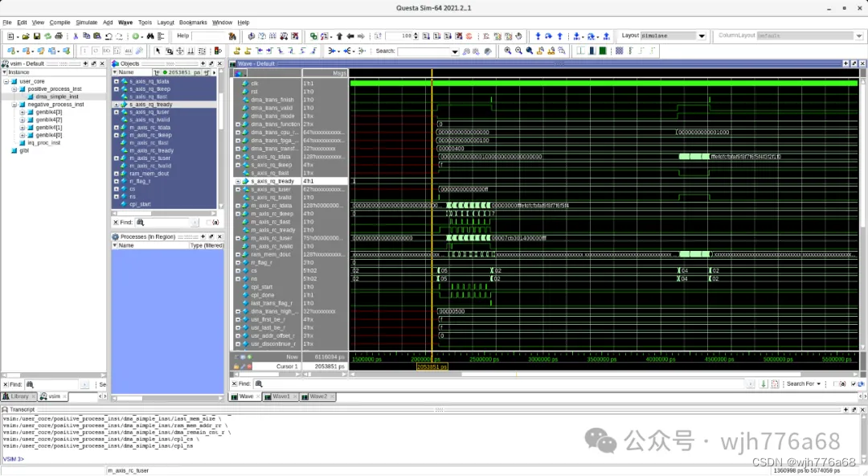Open the toolbar Search dropdown arrow
This screenshot has width=868, height=476.
click(x=455, y=51)
